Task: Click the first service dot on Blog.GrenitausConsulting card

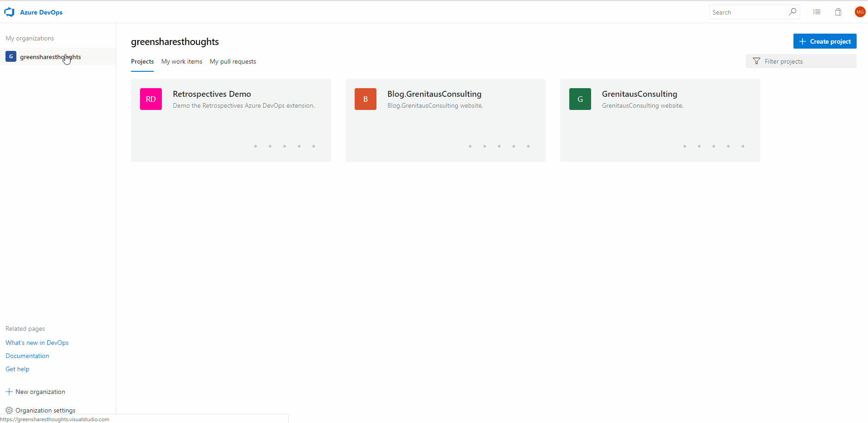Action: (470, 146)
